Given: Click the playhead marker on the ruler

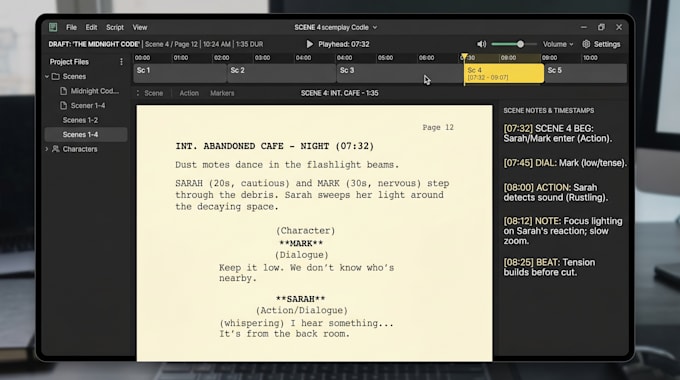Looking at the screenshot, I should click(x=464, y=57).
